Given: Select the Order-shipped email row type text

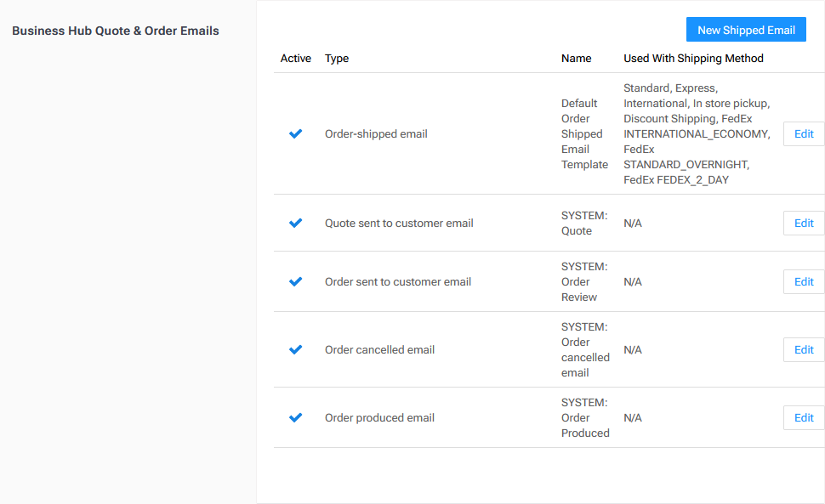Looking at the screenshot, I should point(376,133).
